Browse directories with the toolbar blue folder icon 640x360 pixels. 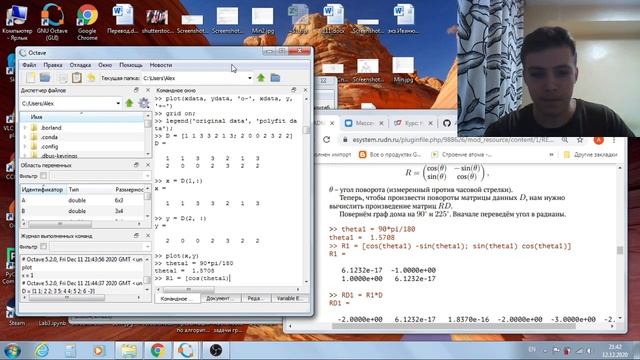(x=275, y=78)
